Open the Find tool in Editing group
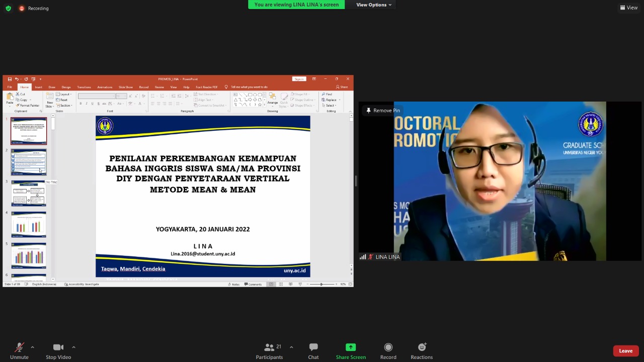644x362 pixels. [x=329, y=95]
